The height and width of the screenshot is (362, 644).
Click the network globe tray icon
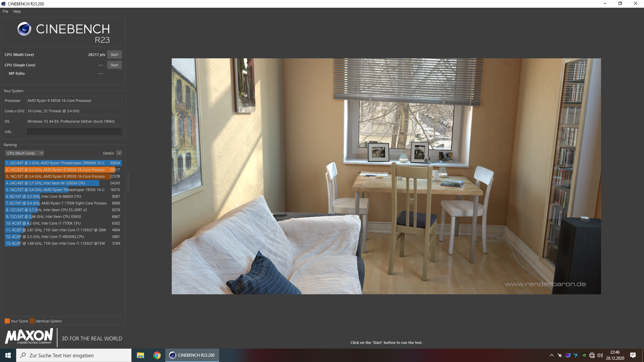tap(592, 355)
